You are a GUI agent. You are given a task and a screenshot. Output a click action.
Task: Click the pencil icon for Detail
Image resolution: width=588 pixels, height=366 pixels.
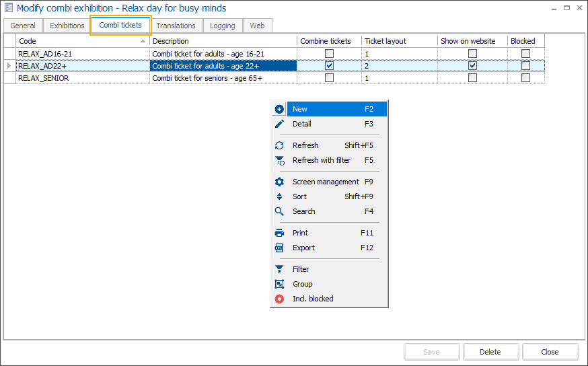point(280,124)
